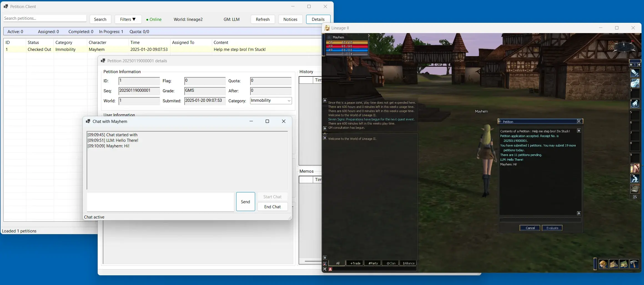This screenshot has width=644, height=285.
Task: Click the in-game petition message input box
Action: click(x=540, y=220)
